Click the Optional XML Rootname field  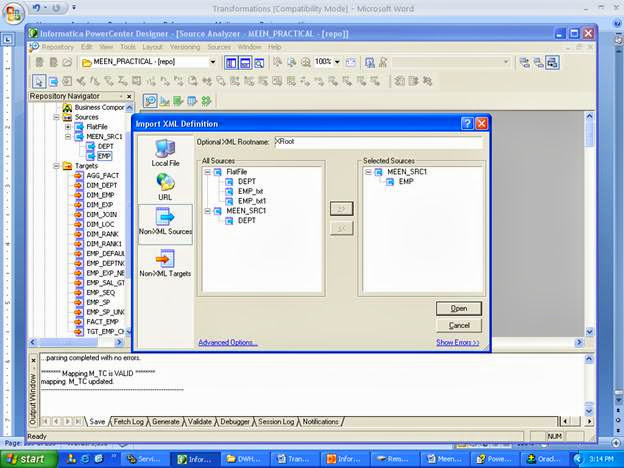(378, 142)
